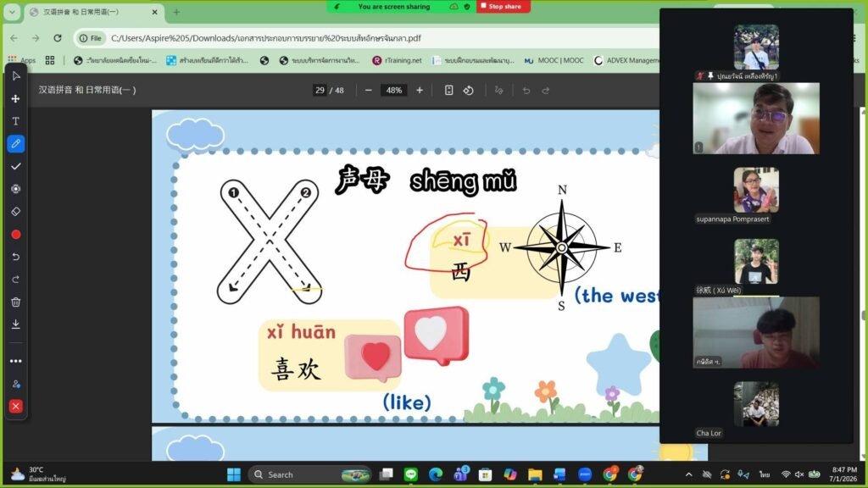The image size is (868, 488).
Task: Select the eraser annotation tool
Action: 15,211
